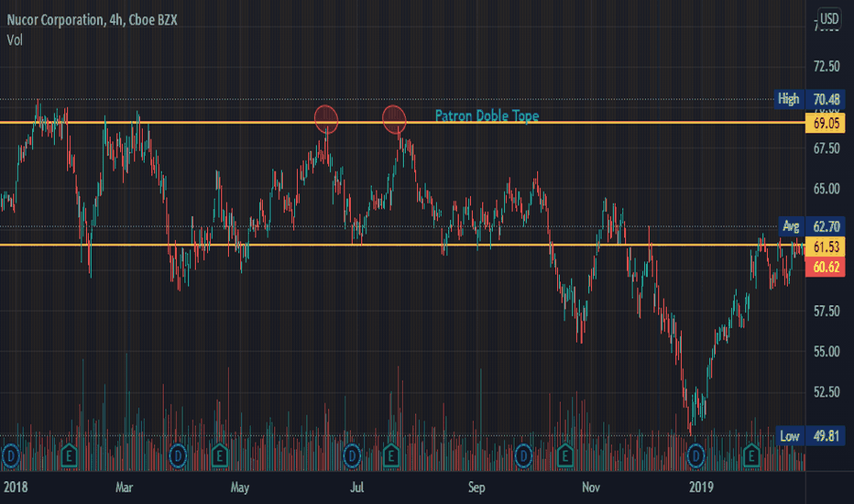This screenshot has height=504, width=854.
Task: Select the Patron Doble Tope text annotation
Action: [487, 115]
